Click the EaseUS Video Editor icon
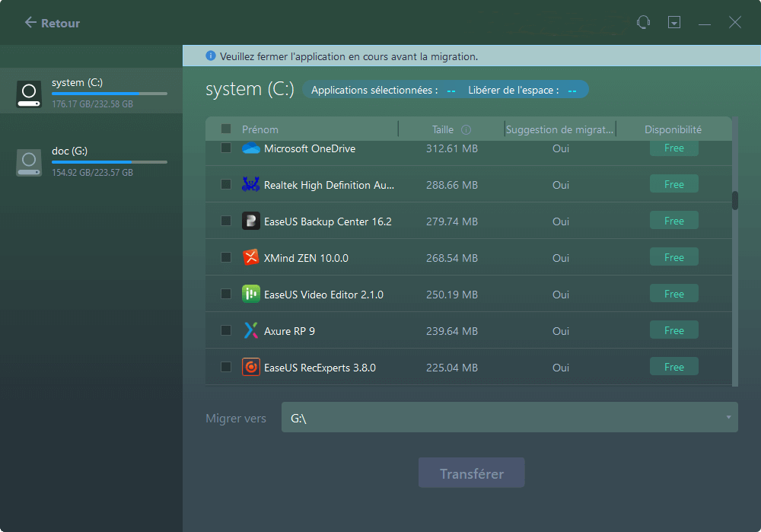This screenshot has width=761, height=532. (251, 294)
